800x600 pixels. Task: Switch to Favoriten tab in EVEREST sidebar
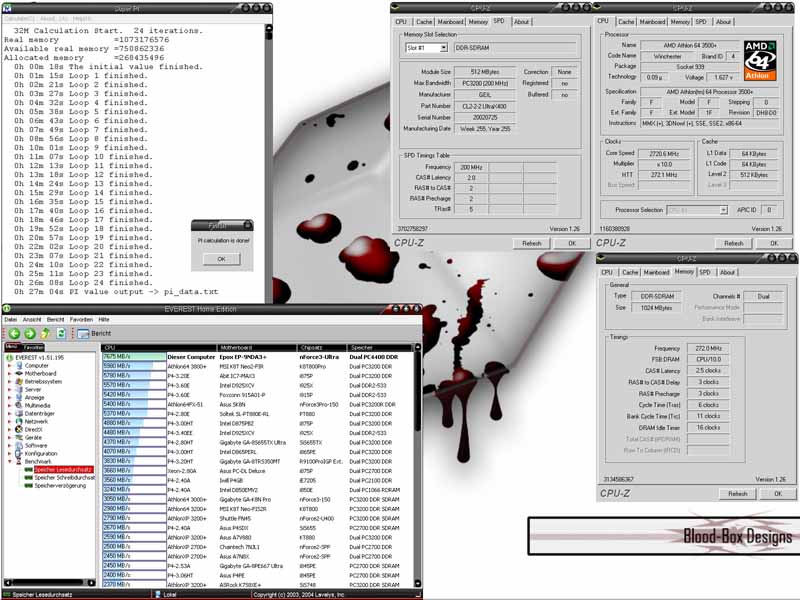(x=33, y=347)
